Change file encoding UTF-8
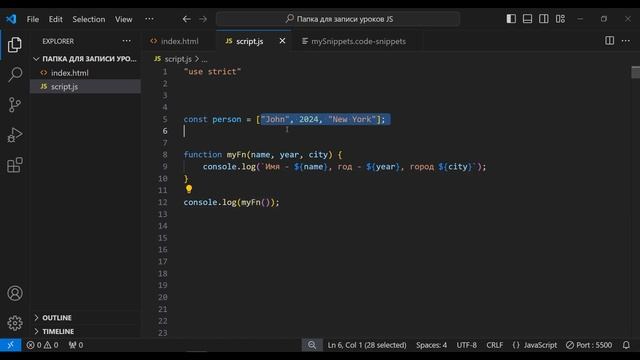Viewport: 640px width, 360px height. [467, 345]
